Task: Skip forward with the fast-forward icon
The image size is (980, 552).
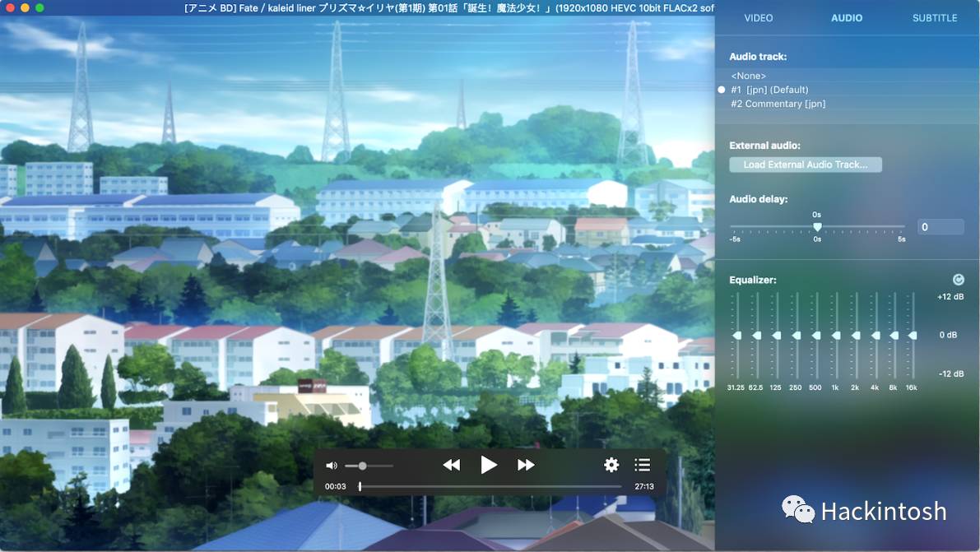Action: point(526,465)
